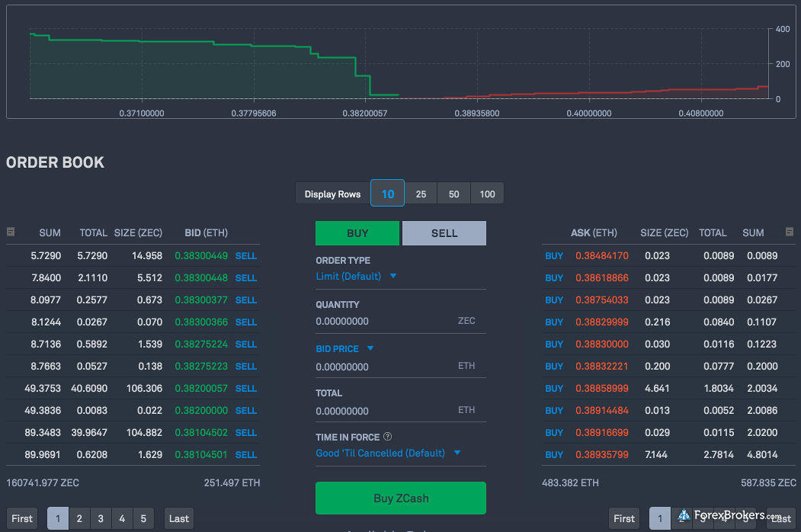Viewport: 801px width, 532px height.
Task: Set Display Rows to 100
Action: click(487, 194)
